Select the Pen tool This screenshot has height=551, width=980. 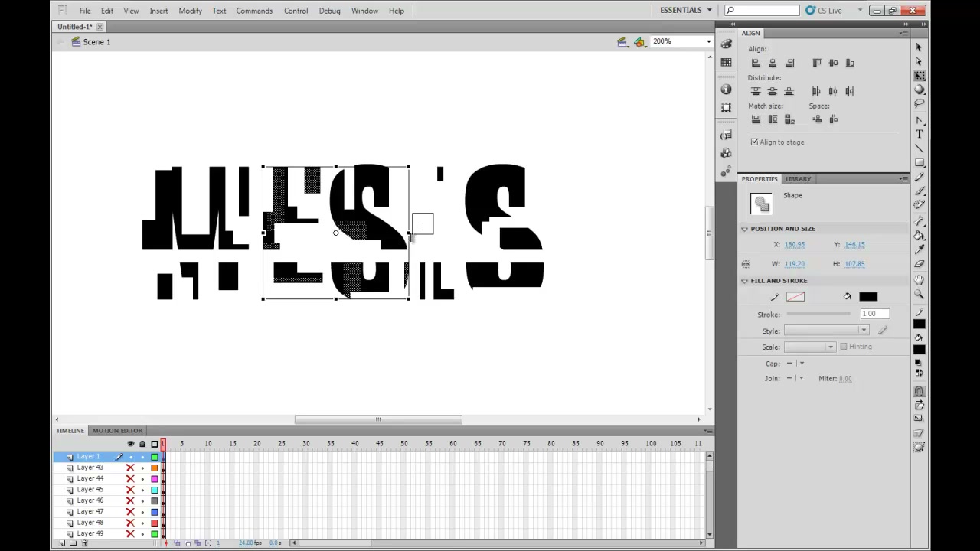(919, 120)
